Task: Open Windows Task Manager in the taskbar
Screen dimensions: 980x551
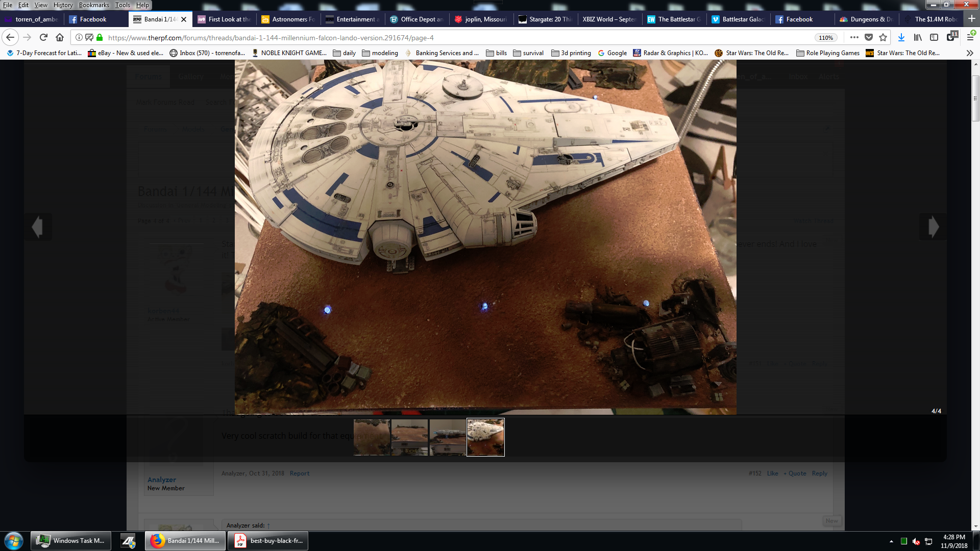Action: click(x=71, y=541)
